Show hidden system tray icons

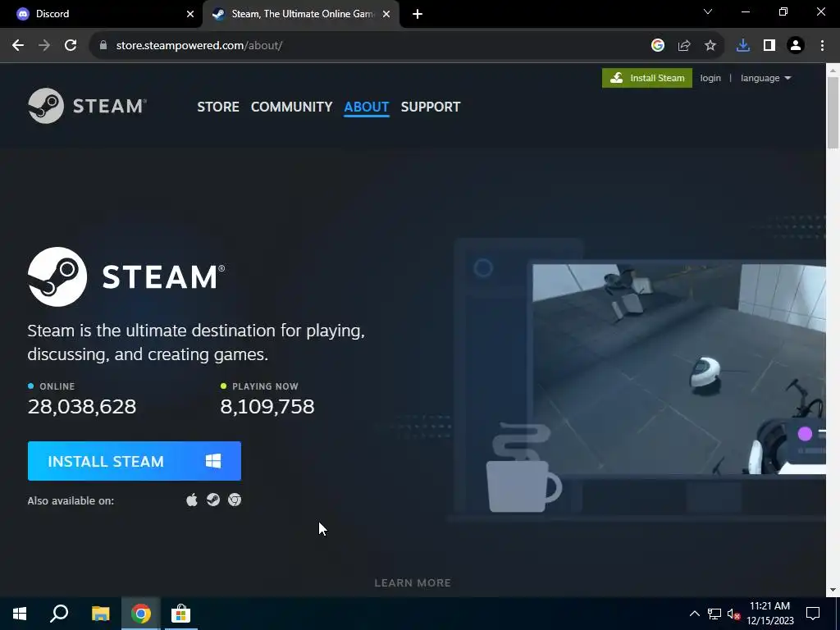coord(694,614)
